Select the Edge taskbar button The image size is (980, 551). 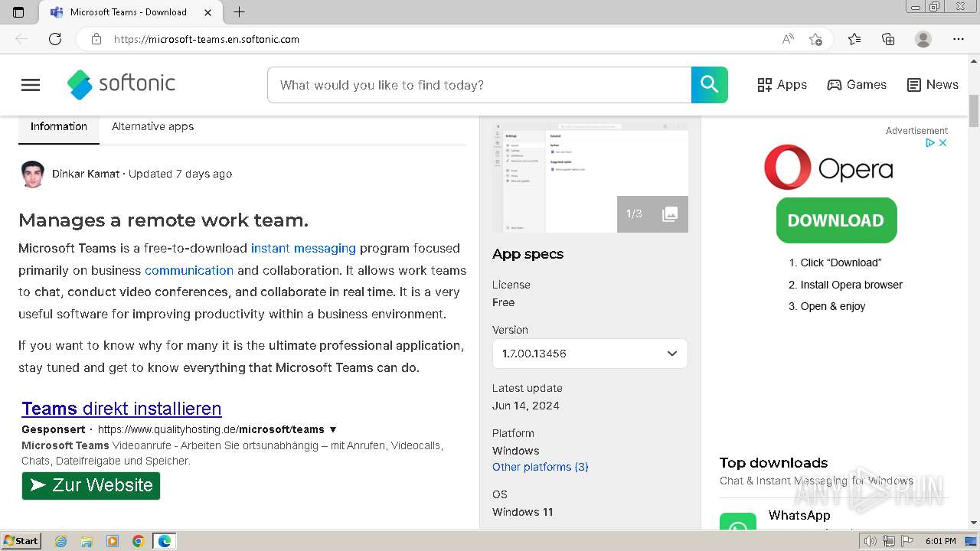[165, 541]
